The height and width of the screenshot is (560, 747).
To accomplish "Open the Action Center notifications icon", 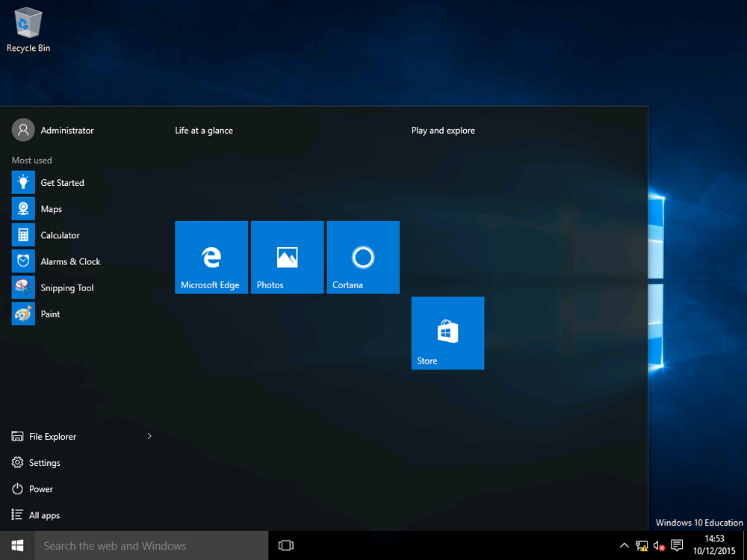I will (677, 545).
